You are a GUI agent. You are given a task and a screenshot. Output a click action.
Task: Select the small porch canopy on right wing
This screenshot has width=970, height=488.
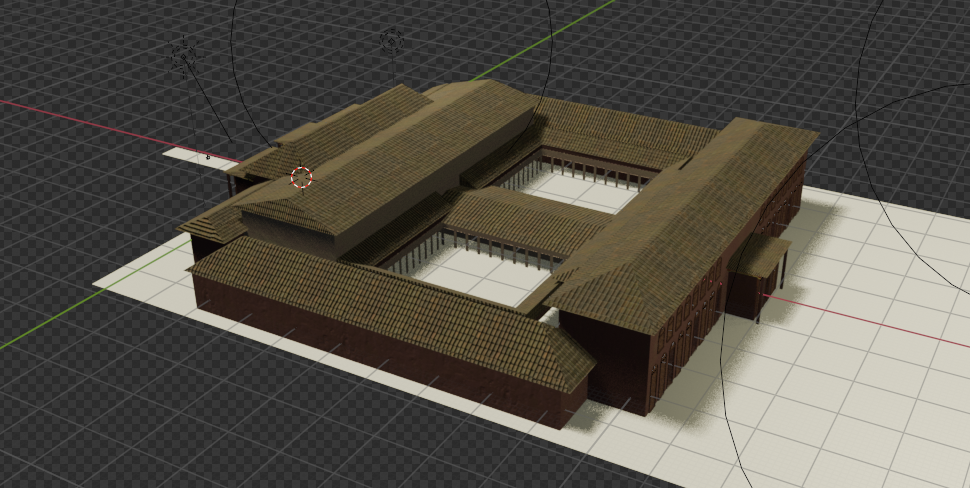[x=759, y=254]
